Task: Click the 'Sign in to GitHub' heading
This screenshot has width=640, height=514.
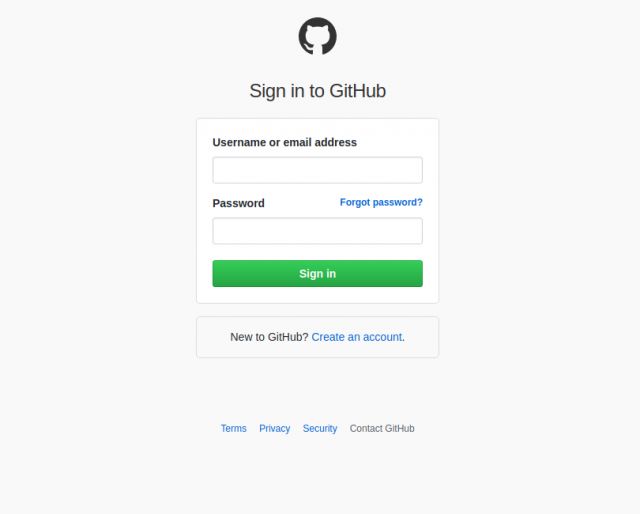Action: 318,91
